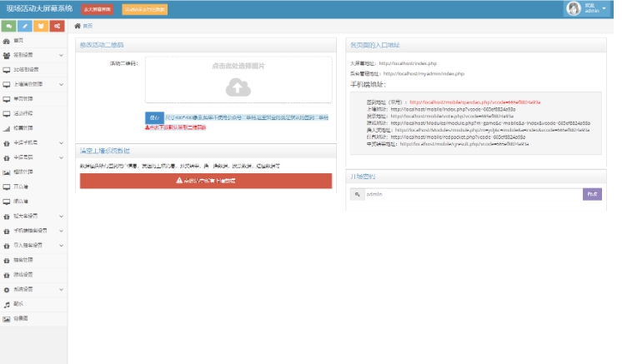
Task: Open the http://localhost/index.php big screen link
Action: pyautogui.click(x=408, y=63)
